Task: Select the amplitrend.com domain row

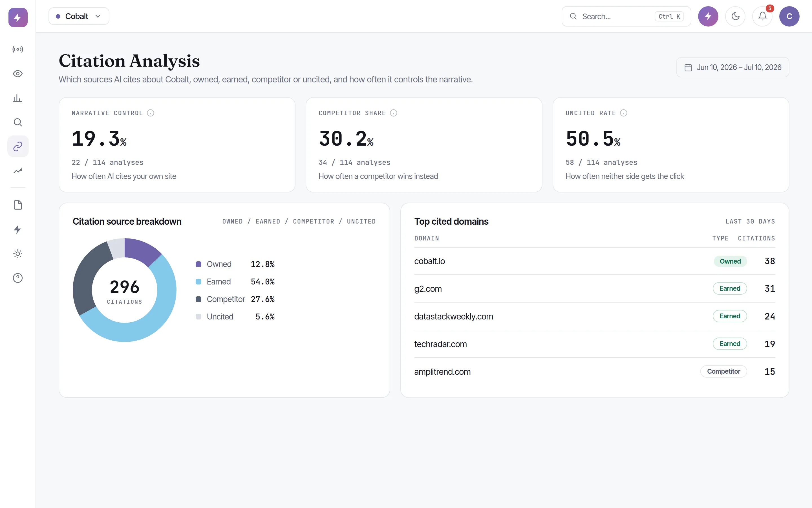Action: click(595, 372)
